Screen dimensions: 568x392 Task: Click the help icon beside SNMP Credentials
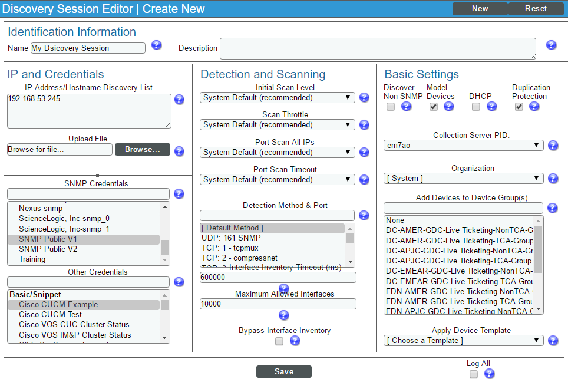[179, 193]
